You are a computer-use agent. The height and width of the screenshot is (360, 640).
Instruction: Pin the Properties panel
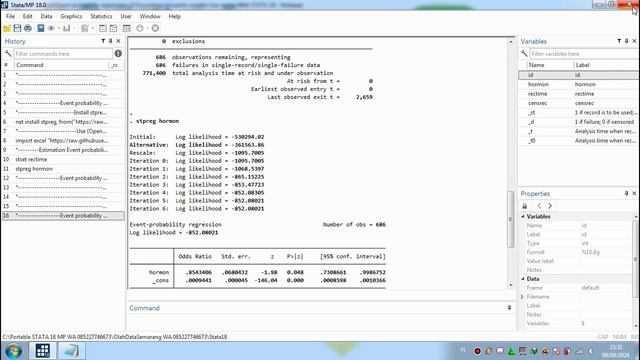tap(627, 193)
